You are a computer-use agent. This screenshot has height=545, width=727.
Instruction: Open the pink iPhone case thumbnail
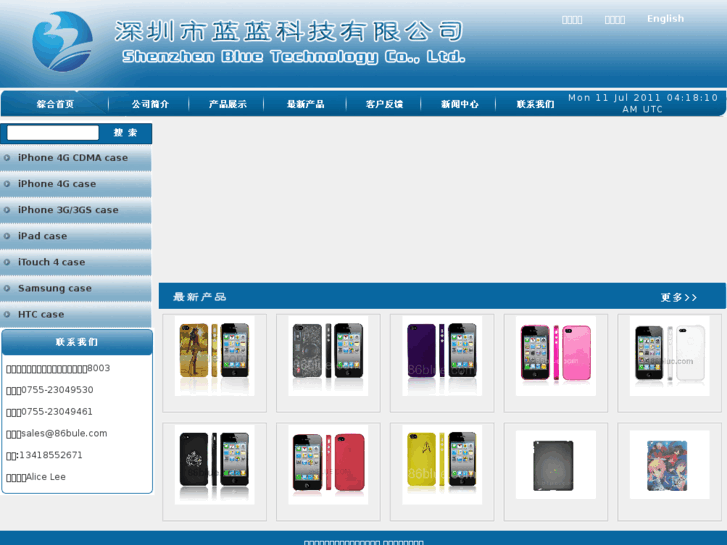pyautogui.click(x=555, y=356)
